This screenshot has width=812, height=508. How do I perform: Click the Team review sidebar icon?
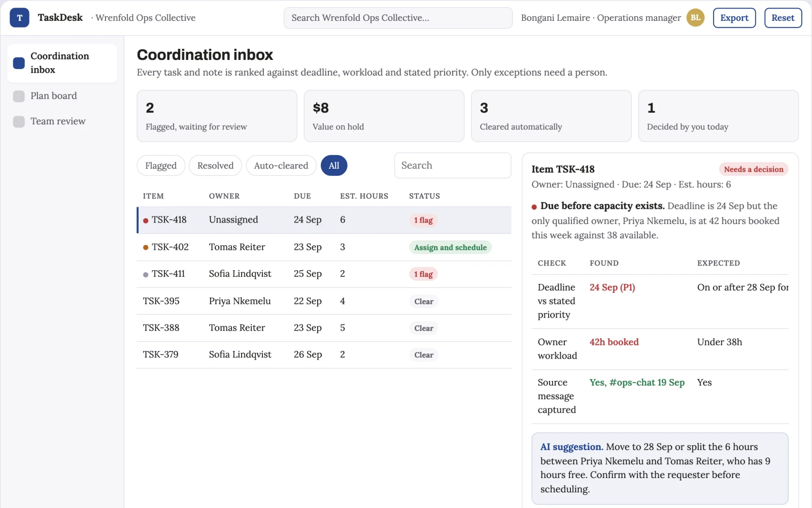(x=19, y=121)
